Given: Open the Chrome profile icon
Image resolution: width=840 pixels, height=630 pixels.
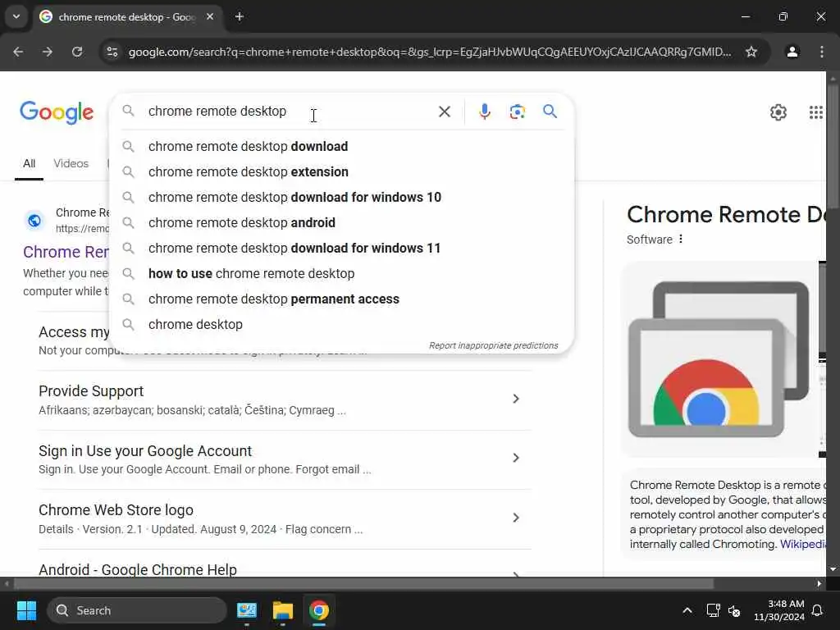Looking at the screenshot, I should click(792, 52).
